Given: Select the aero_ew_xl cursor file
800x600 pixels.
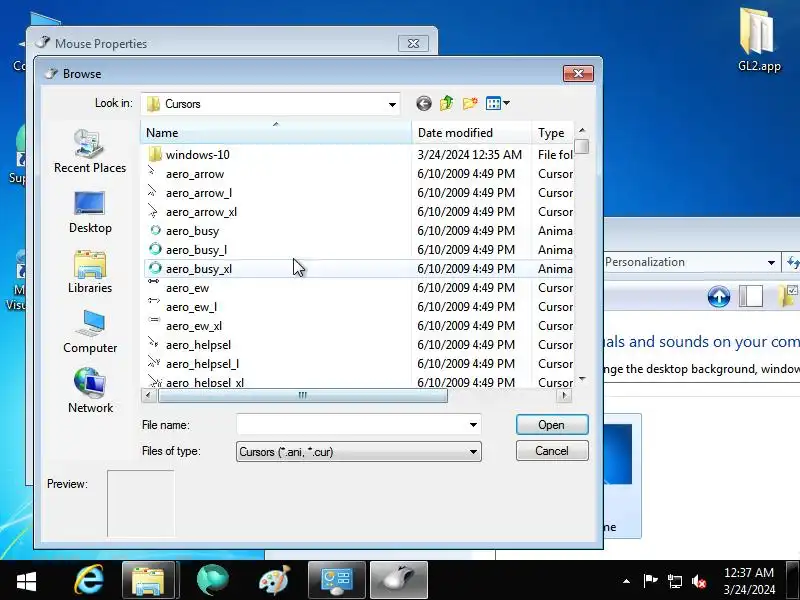Looking at the screenshot, I should 194,326.
